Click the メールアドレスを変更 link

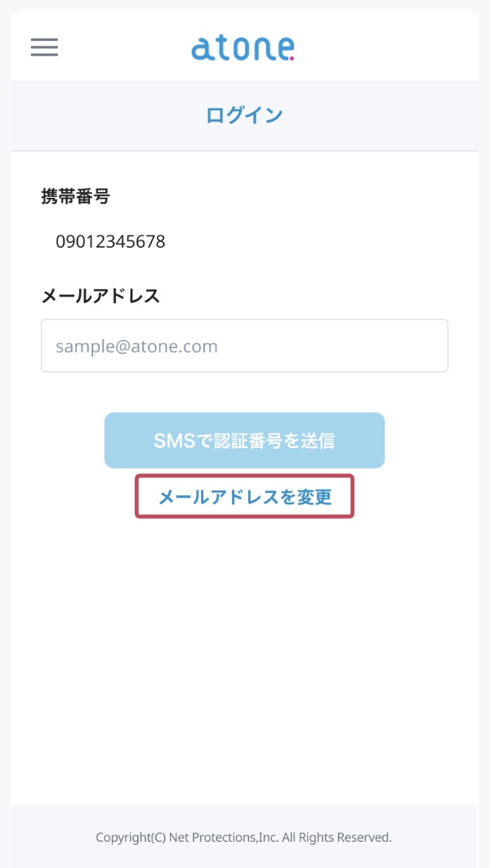[244, 496]
